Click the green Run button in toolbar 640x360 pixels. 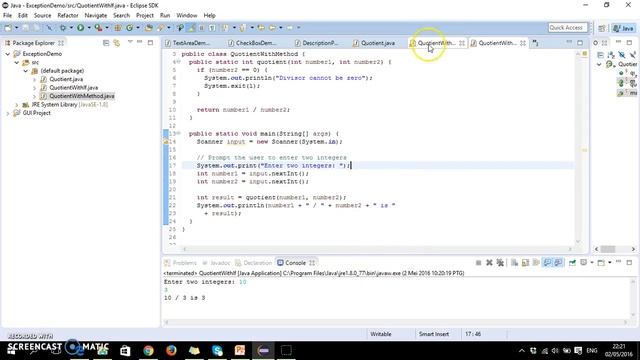click(x=80, y=28)
